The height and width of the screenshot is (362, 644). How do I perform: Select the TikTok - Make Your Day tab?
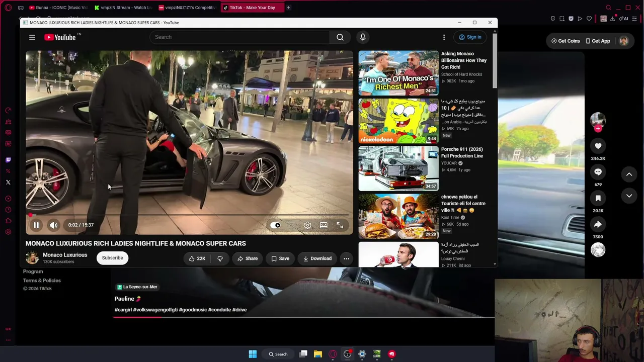click(252, 8)
